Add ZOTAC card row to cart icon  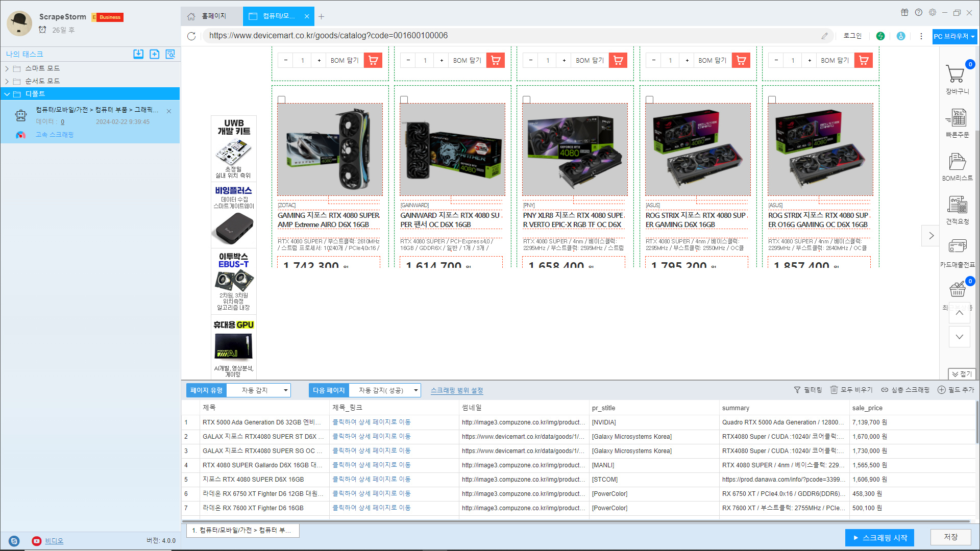point(373,61)
